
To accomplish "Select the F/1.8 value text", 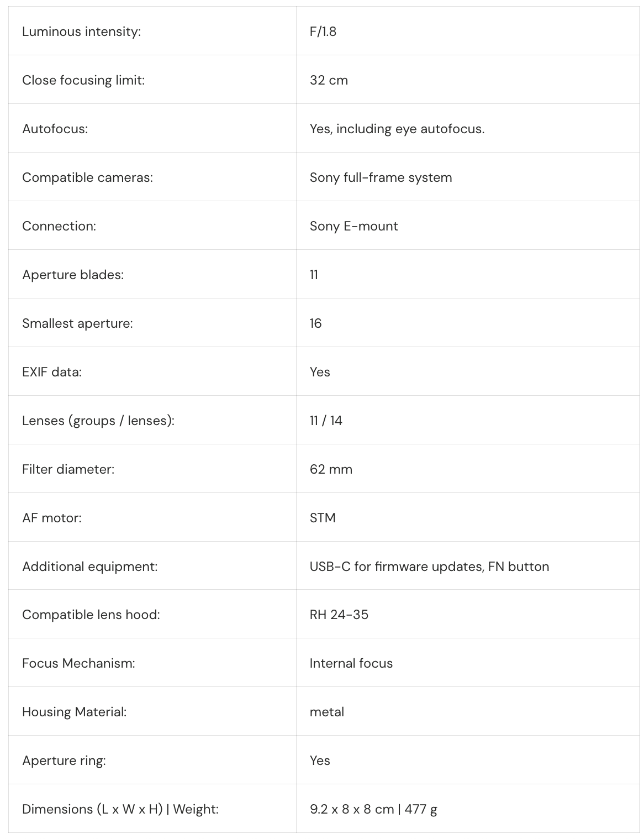I will 323,32.
